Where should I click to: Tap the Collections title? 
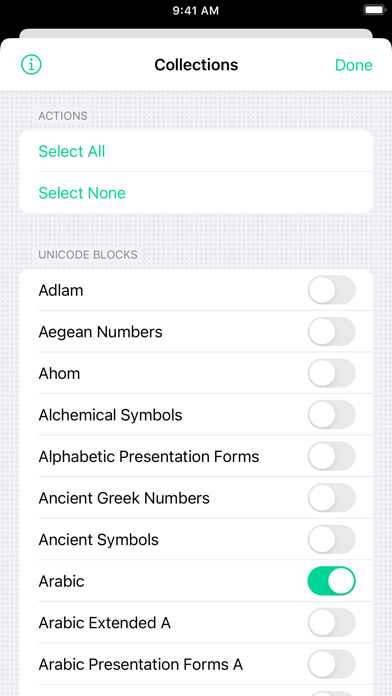pyautogui.click(x=196, y=65)
